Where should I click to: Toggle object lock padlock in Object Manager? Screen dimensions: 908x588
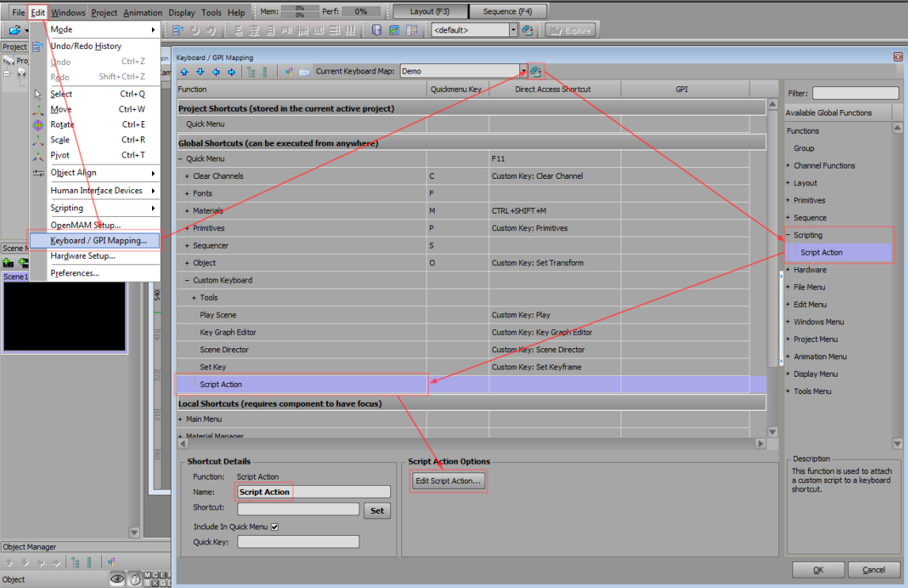coord(135,579)
